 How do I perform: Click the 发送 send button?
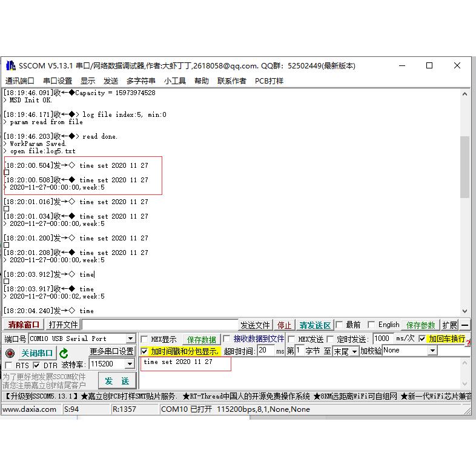[117, 381]
